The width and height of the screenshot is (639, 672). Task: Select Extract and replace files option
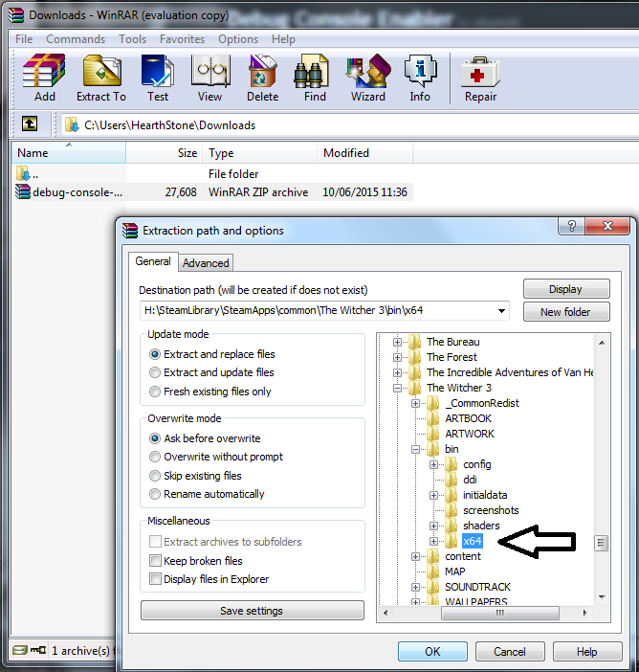pos(155,354)
